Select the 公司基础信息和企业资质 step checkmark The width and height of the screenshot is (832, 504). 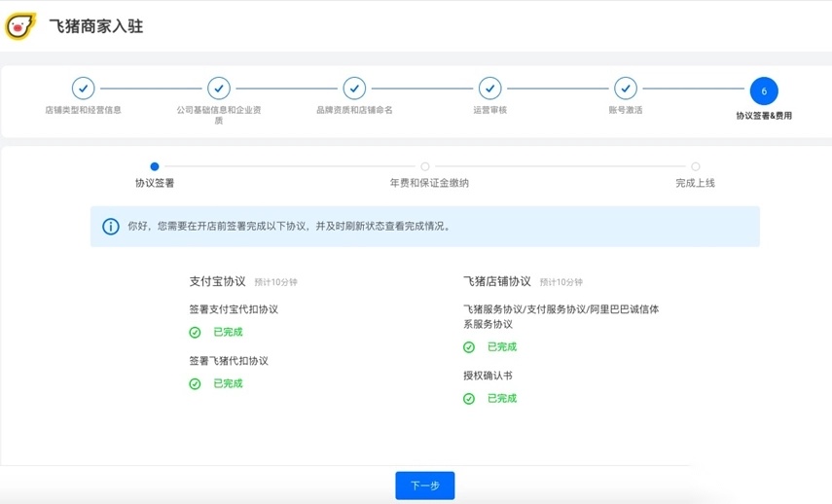tap(219, 89)
